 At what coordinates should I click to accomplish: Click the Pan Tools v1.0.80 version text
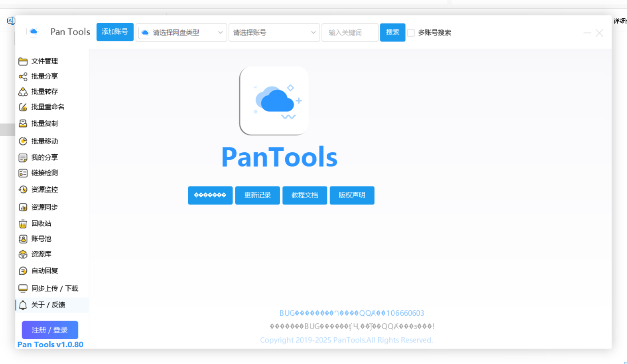coord(50,344)
